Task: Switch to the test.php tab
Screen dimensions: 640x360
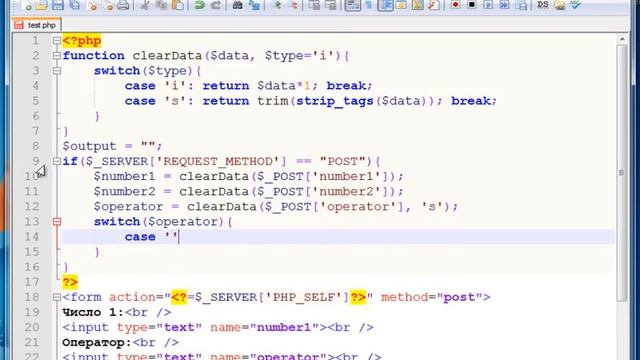Action: (x=36, y=25)
